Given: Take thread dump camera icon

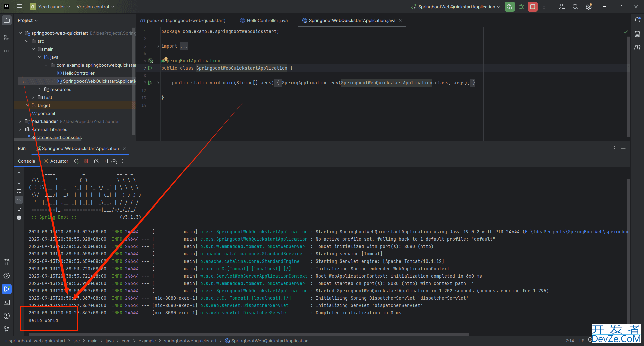Looking at the screenshot, I should click(97, 161).
